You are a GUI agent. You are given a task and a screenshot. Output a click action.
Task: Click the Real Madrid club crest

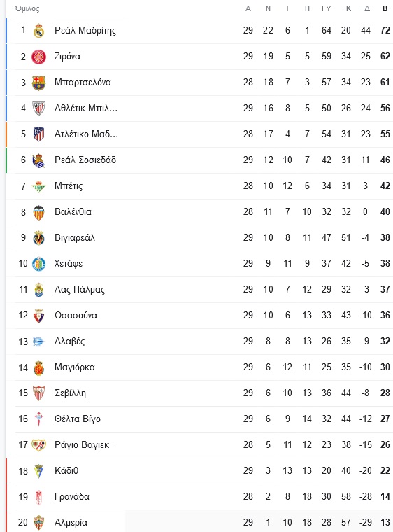[x=38, y=31]
